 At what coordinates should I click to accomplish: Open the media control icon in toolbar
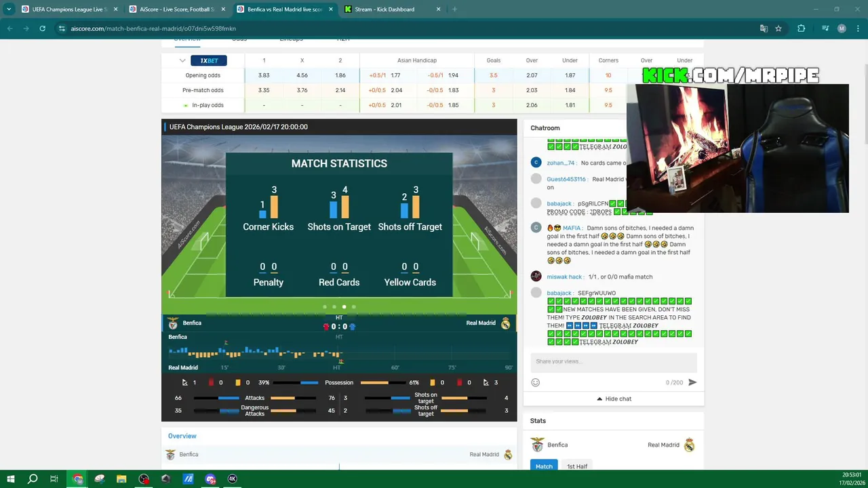pos(825,28)
